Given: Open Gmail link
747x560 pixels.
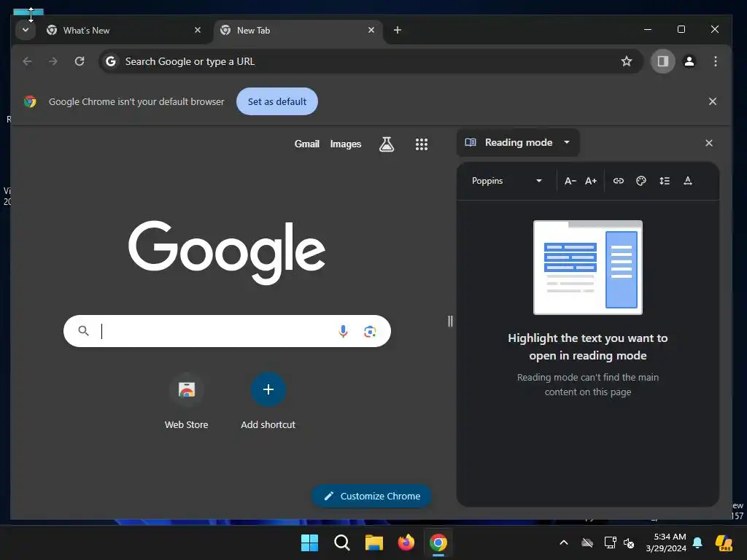Looking at the screenshot, I should pyautogui.click(x=307, y=144).
